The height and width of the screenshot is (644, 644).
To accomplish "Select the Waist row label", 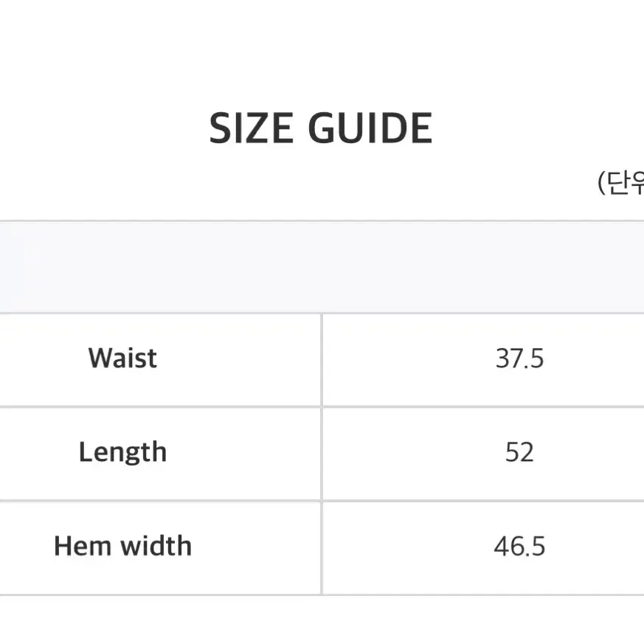I will pos(122,358).
